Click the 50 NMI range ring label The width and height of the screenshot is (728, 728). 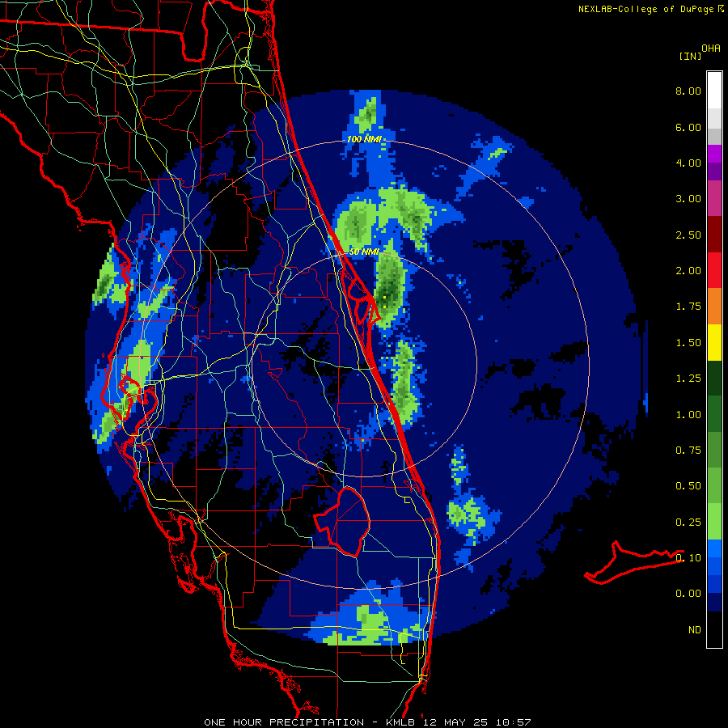[364, 252]
